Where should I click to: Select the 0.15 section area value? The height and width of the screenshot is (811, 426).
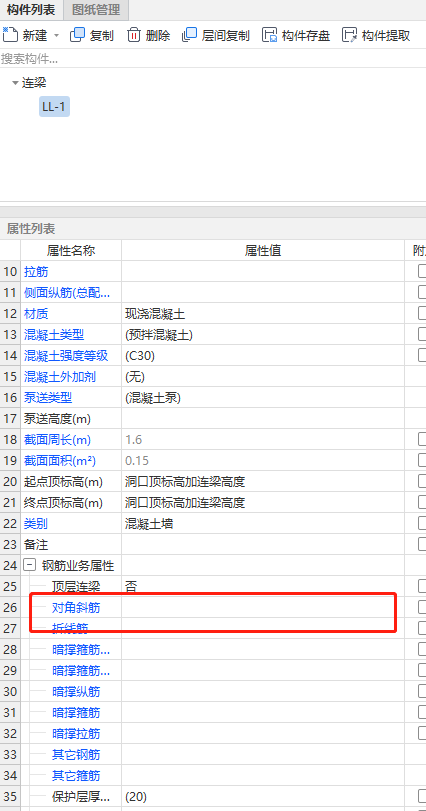tap(137, 460)
